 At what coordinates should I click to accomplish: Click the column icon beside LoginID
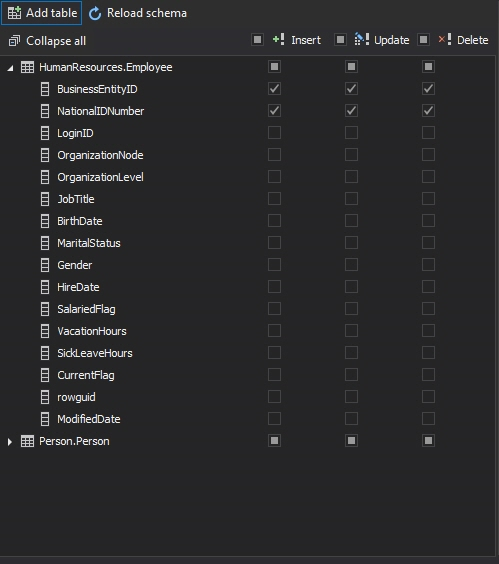tap(45, 133)
